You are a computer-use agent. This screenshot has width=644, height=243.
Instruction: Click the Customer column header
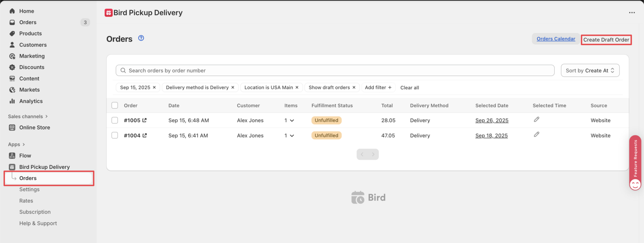(x=248, y=105)
